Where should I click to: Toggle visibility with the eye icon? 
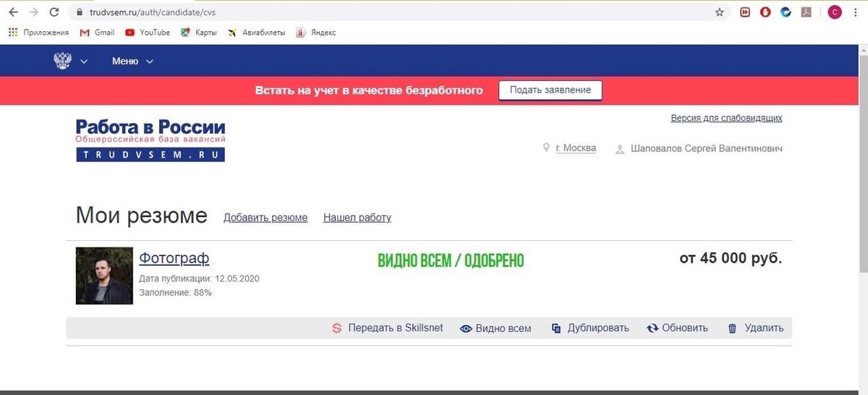click(466, 328)
